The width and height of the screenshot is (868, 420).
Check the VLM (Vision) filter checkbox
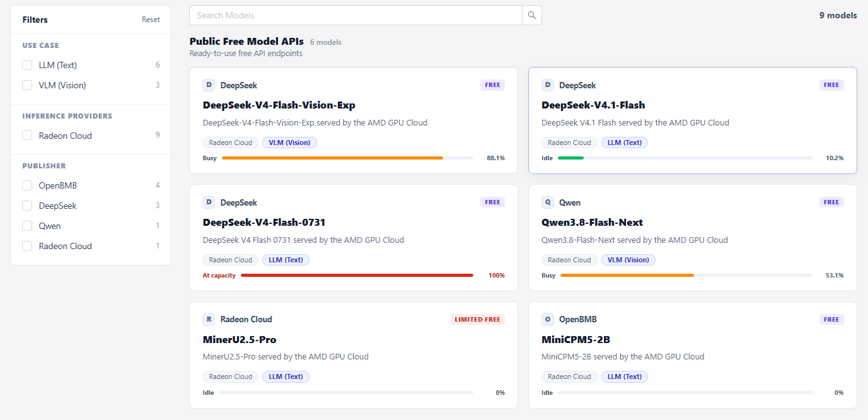pyautogui.click(x=27, y=85)
